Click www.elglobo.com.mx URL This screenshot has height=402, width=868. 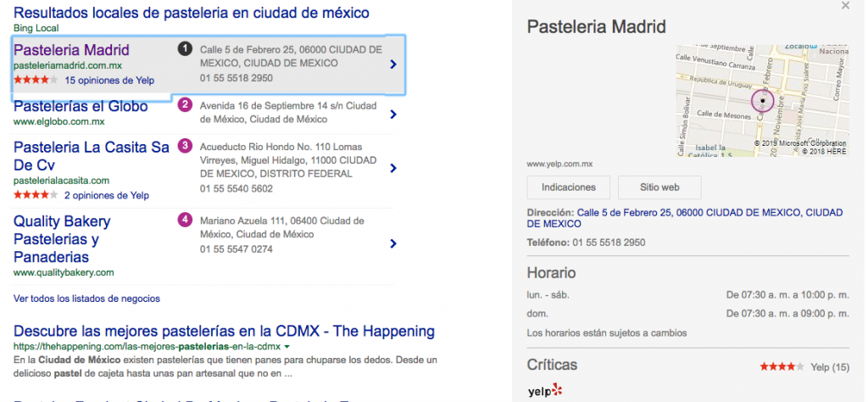[58, 121]
